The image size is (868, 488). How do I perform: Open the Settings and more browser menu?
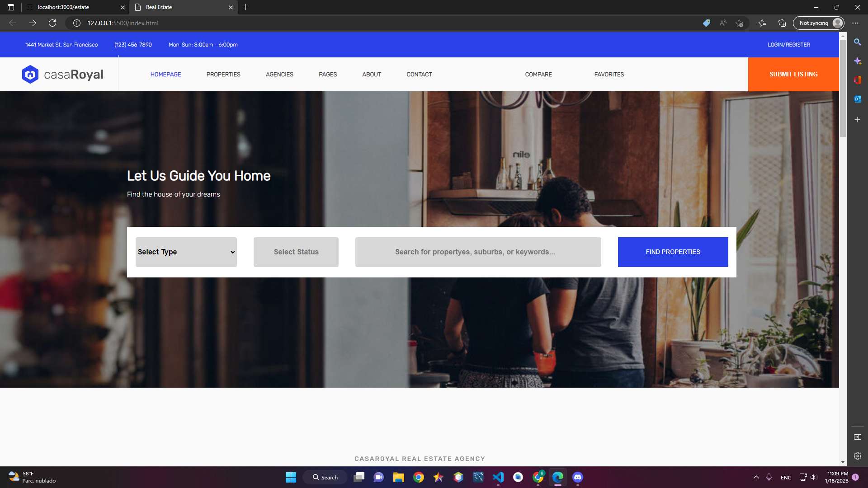click(x=855, y=23)
